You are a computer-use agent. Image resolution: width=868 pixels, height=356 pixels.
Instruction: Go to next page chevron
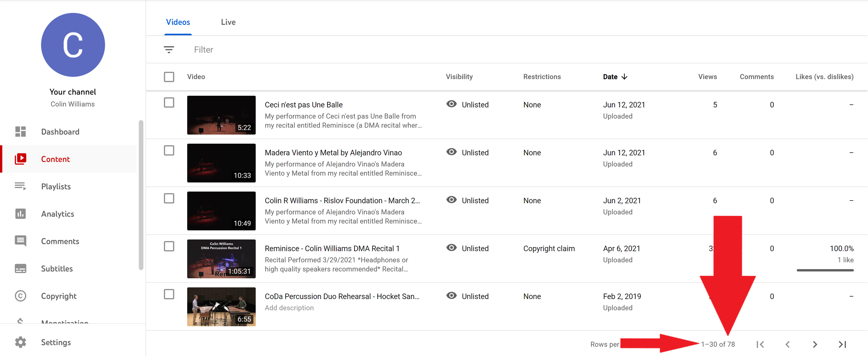(x=815, y=344)
